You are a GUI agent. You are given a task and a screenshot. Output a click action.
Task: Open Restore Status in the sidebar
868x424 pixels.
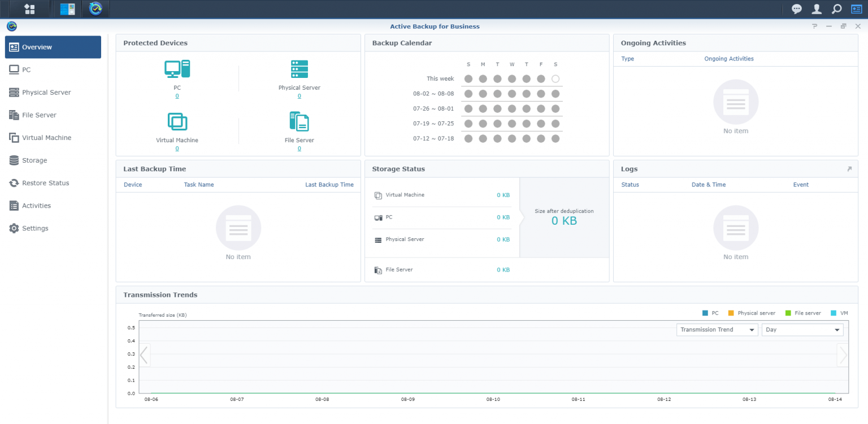tap(45, 183)
